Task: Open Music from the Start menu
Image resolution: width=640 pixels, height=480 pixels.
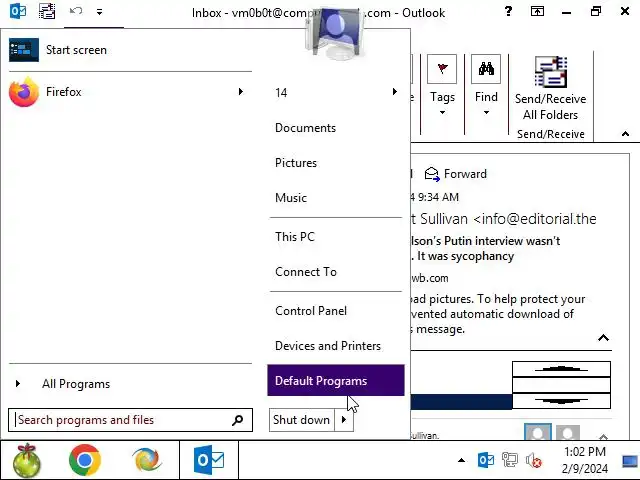Action: click(336, 198)
